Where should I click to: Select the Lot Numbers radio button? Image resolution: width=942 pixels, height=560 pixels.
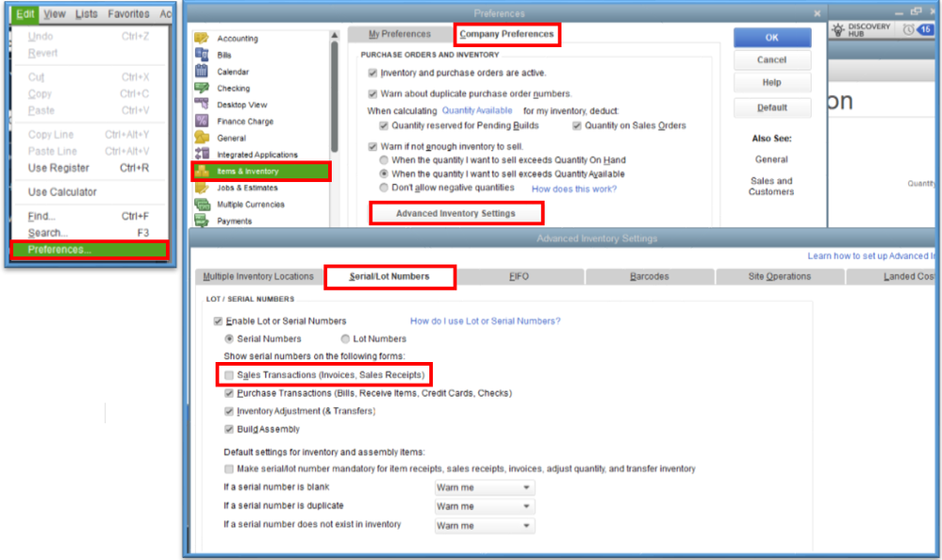345,338
